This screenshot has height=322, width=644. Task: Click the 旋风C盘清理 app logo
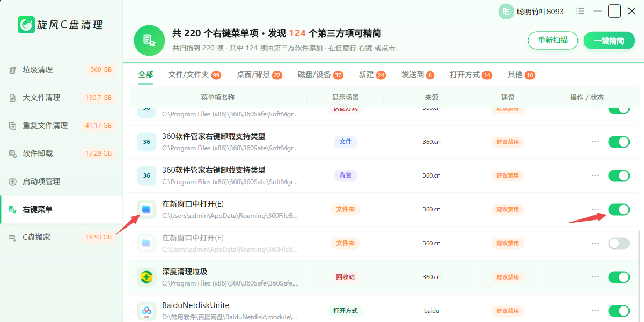click(26, 24)
